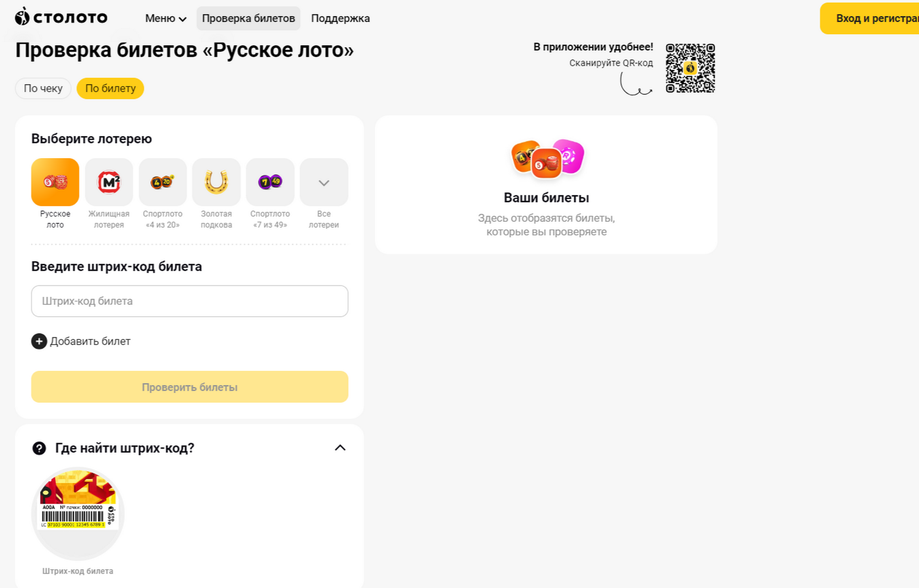Click the app QR code image

690,68
